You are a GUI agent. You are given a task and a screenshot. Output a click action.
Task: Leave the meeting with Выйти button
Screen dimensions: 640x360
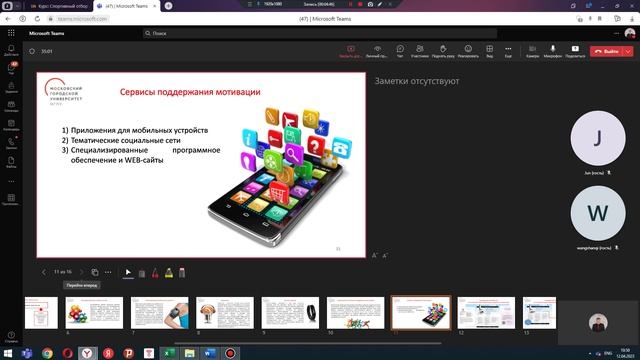click(607, 51)
